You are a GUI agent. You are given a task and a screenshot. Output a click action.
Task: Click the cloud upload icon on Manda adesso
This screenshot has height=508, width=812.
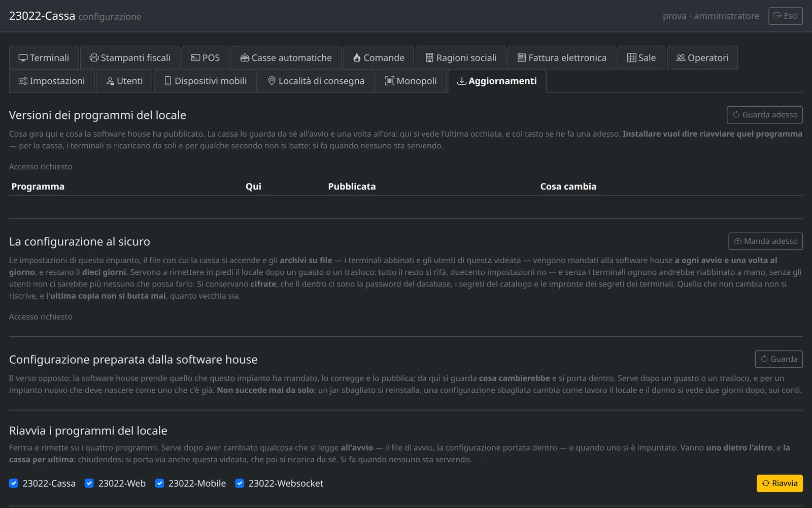(x=738, y=241)
